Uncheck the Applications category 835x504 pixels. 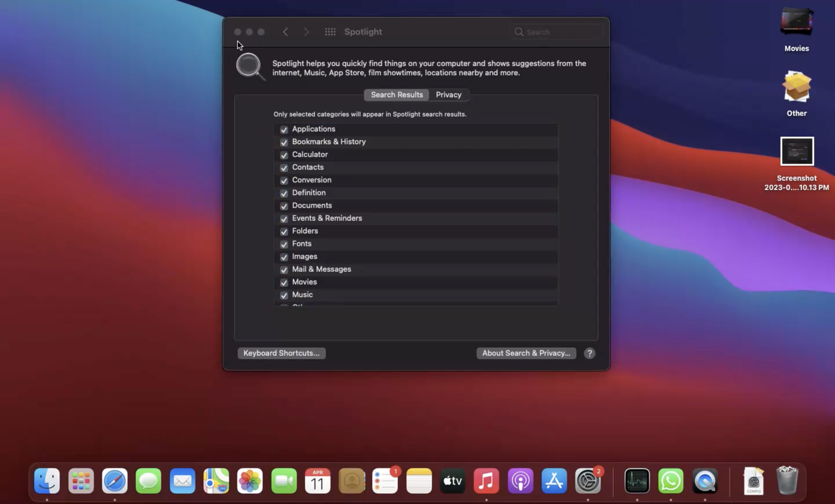pos(284,129)
